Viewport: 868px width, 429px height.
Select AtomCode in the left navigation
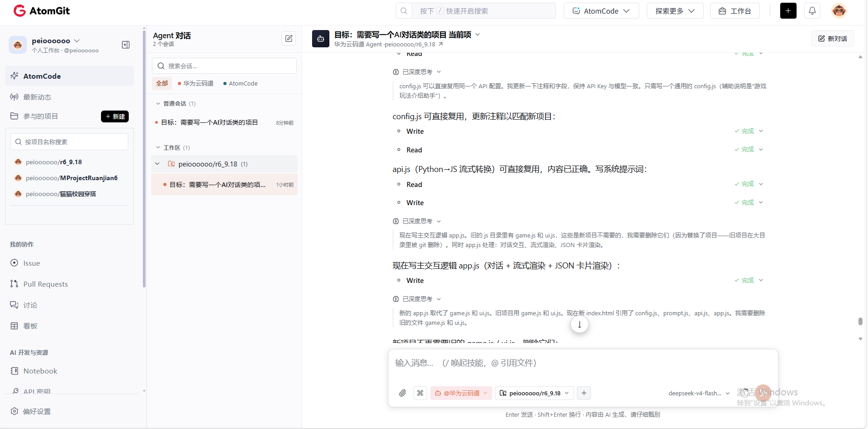point(69,76)
